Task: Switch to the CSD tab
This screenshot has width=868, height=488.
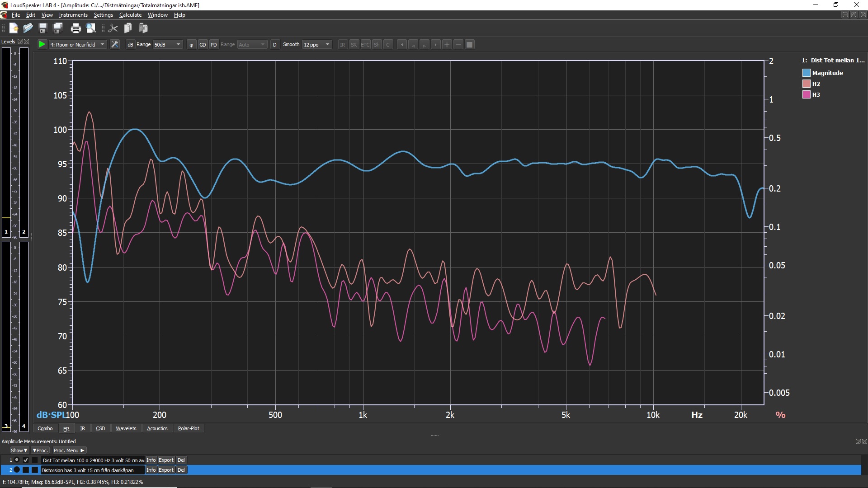Action: point(100,428)
